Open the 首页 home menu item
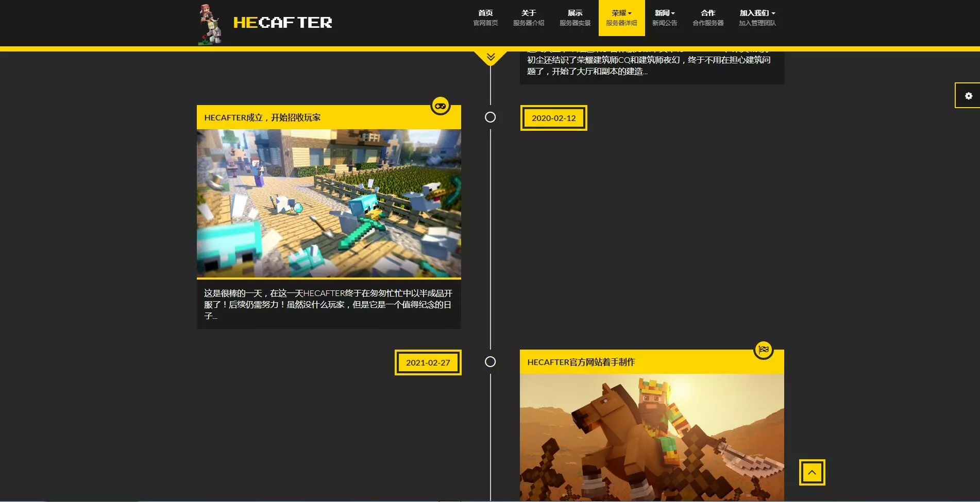The image size is (980, 502). click(485, 18)
